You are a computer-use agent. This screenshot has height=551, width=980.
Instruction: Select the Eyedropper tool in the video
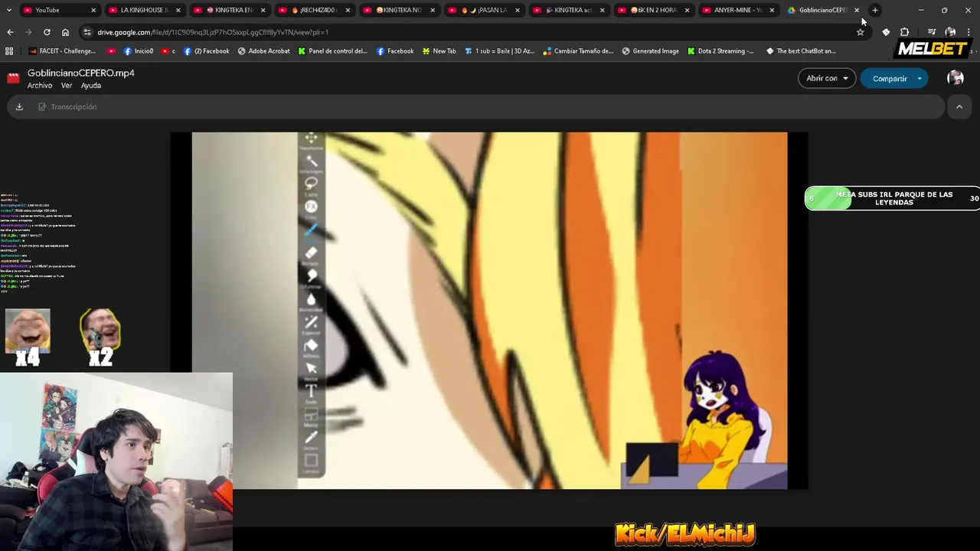pos(311,439)
